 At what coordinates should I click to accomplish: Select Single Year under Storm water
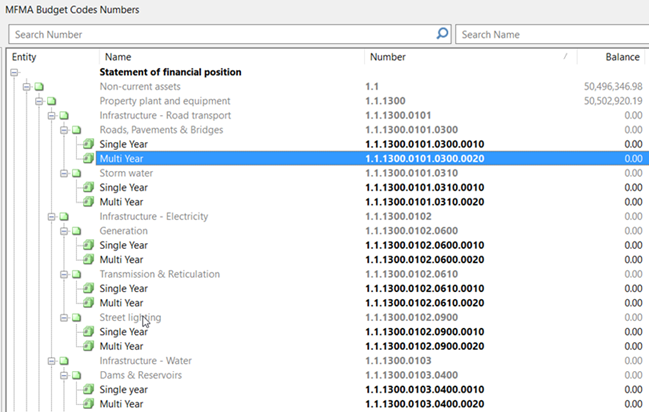pos(124,188)
